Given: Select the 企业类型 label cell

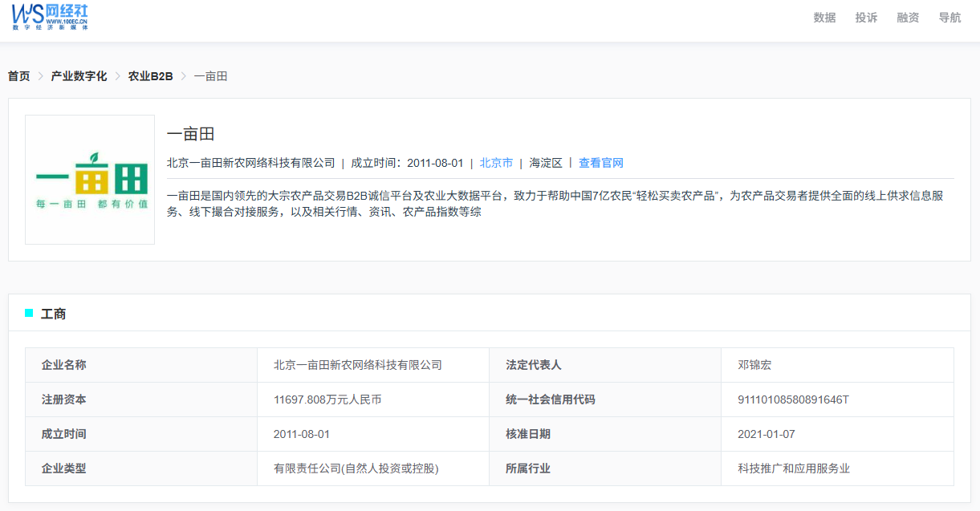Looking at the screenshot, I should [141, 468].
